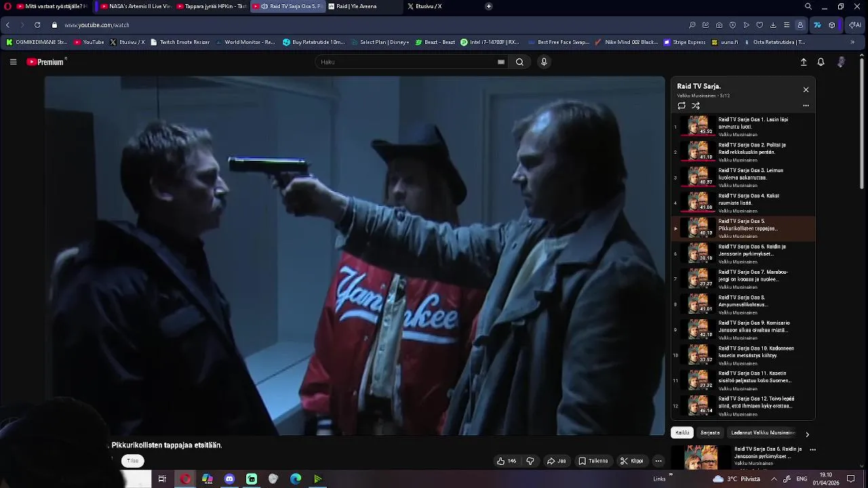Share the video via Jaa button
This screenshot has width=868, height=488.
557,461
